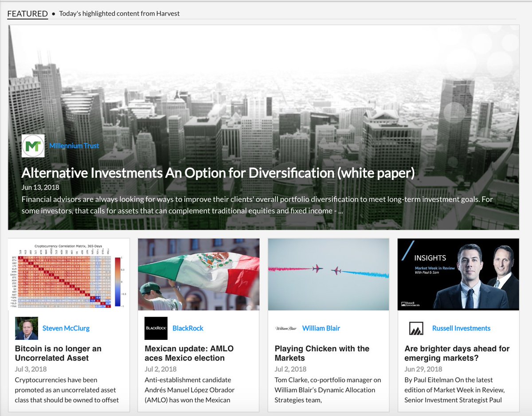532x416 pixels.
Task: Open the Steven McClurg author link
Action: (66, 328)
